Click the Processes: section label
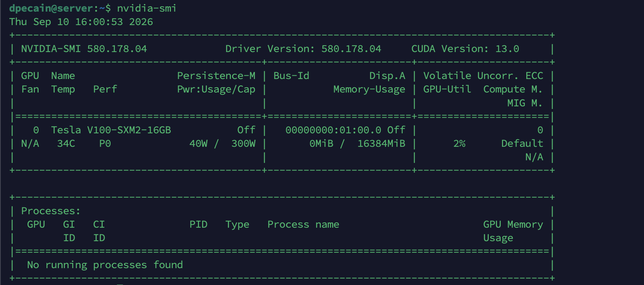644x285 pixels. click(x=51, y=211)
